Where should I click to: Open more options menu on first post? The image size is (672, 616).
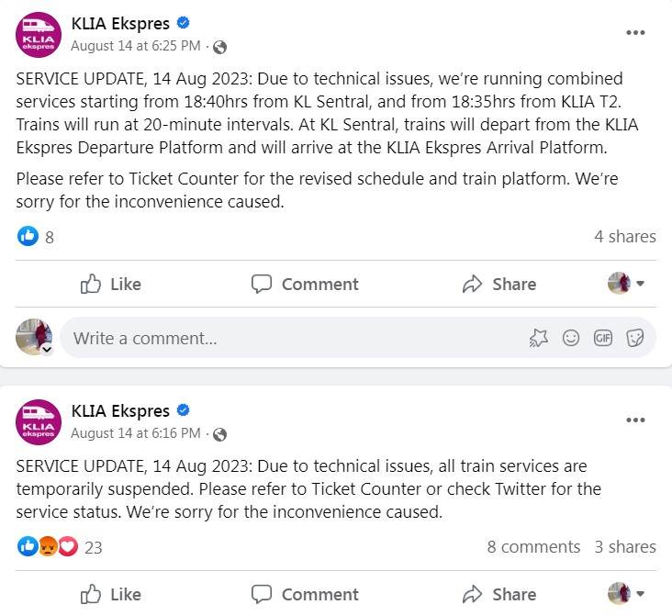(635, 33)
